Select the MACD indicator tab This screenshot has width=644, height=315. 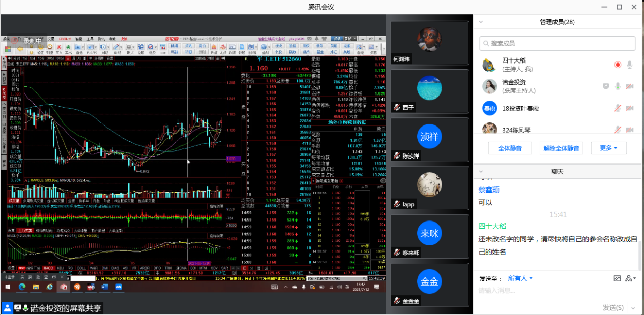(x=48, y=268)
